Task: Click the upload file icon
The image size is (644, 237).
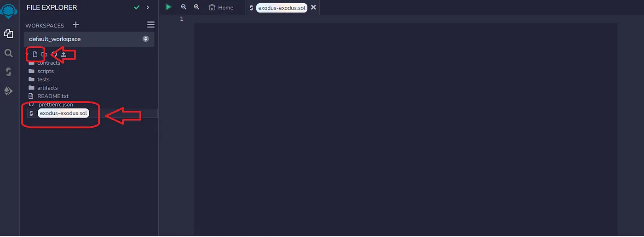Action: tap(63, 55)
